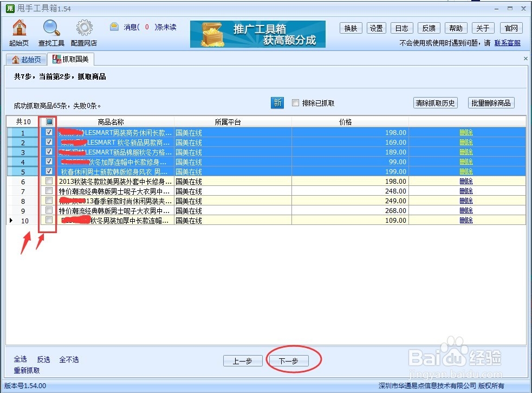
Task: Expand row 10 using the triangle marker
Action: (x=11, y=220)
